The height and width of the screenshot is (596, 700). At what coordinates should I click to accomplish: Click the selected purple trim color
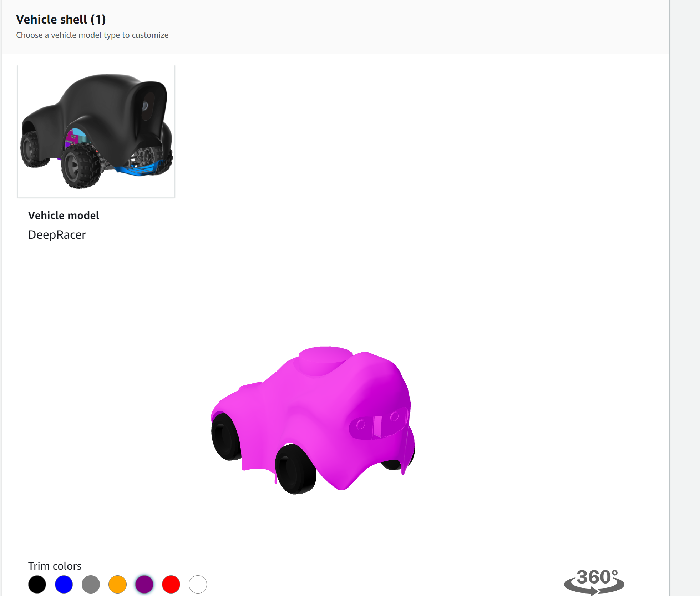[x=144, y=584]
